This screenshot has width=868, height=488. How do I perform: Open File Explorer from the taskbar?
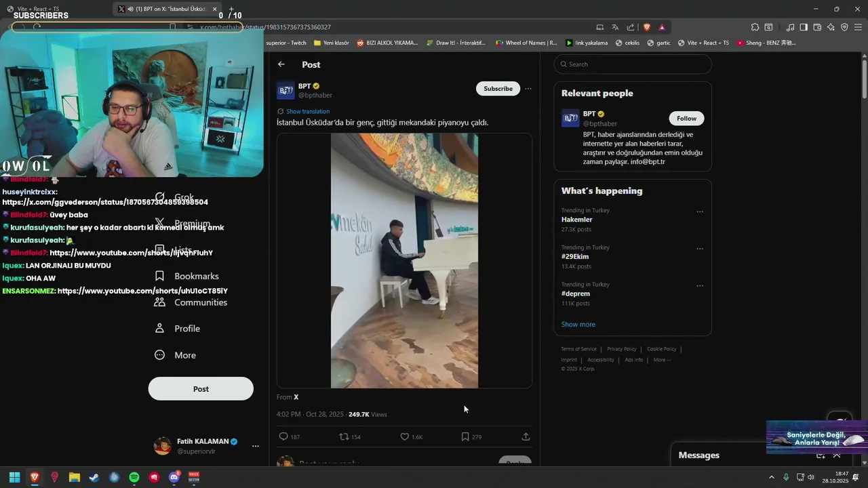tap(75, 477)
